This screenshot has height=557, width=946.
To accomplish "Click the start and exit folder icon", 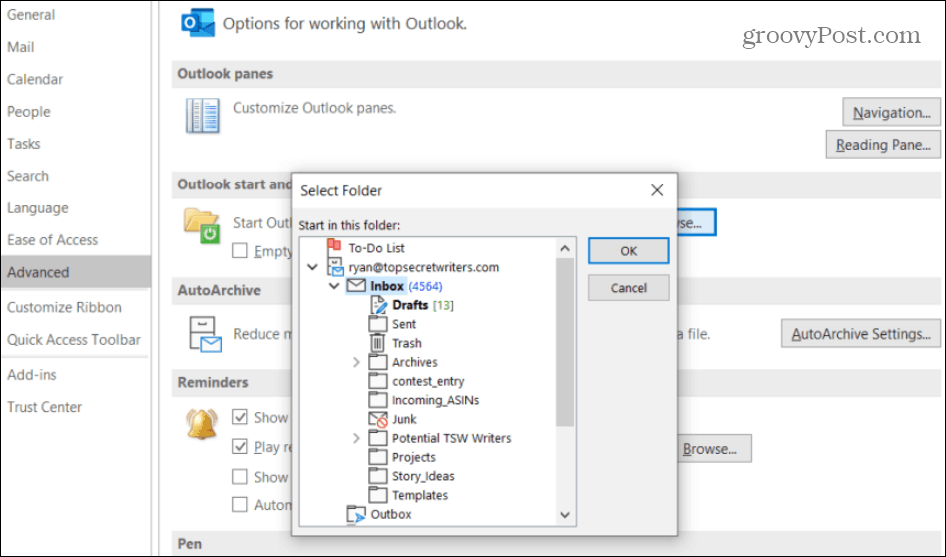I will [202, 226].
